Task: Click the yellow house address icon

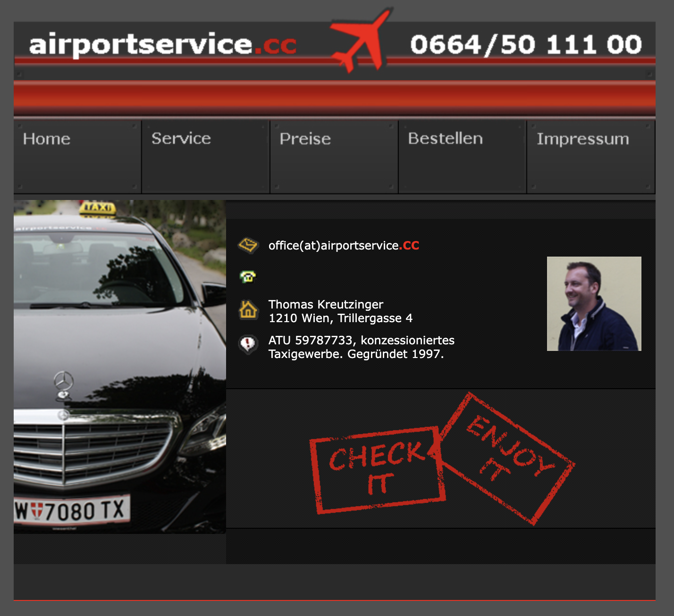Action: 248,310
